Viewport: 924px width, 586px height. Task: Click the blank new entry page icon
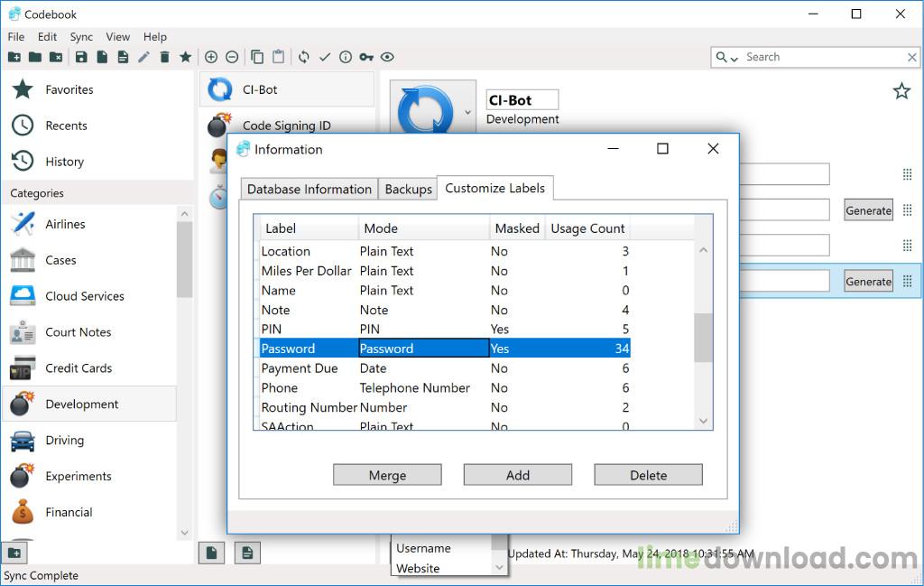[102, 57]
